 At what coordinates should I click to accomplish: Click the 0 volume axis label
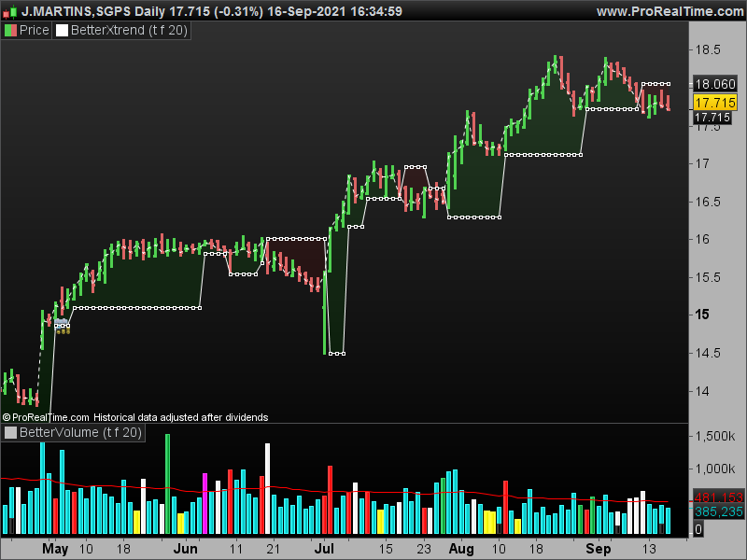tap(698, 529)
